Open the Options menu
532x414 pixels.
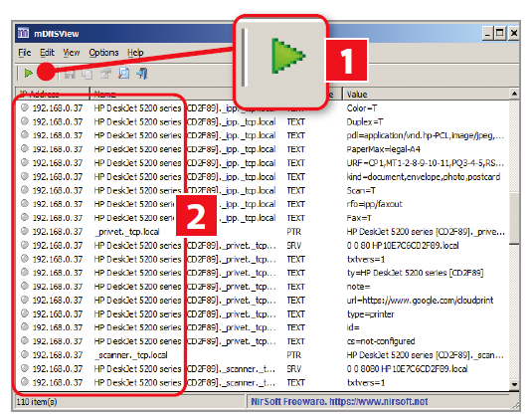tap(103, 53)
